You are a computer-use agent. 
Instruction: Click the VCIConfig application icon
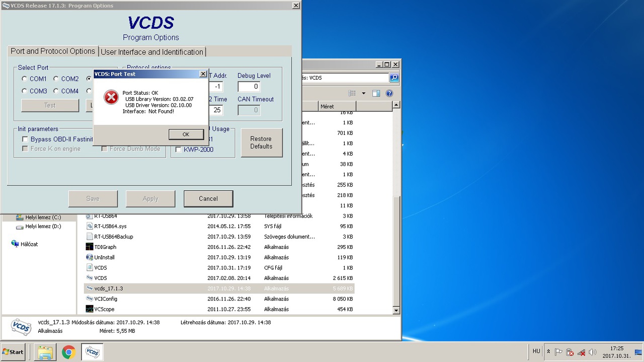click(90, 299)
